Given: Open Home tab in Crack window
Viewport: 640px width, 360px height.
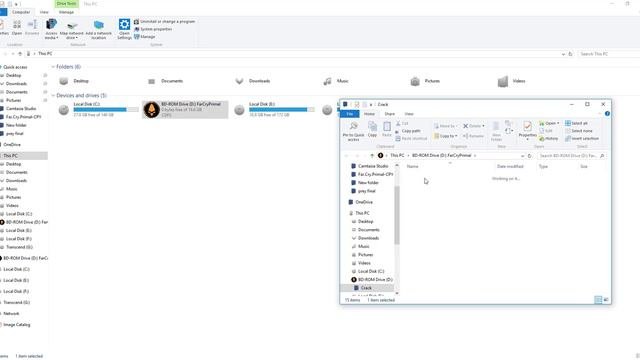Looking at the screenshot, I should pos(369,114).
